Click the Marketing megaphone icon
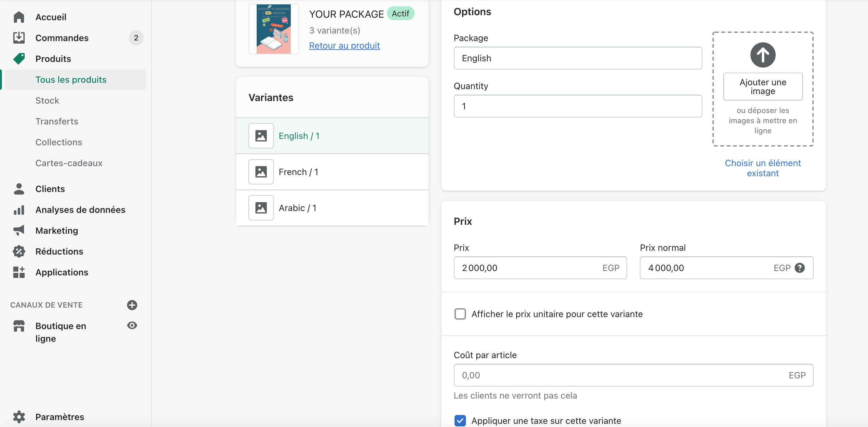 pyautogui.click(x=19, y=230)
